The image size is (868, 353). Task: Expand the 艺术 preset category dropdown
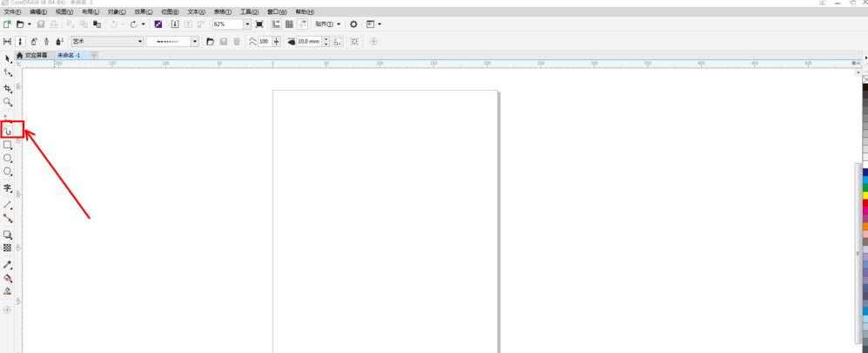[139, 41]
